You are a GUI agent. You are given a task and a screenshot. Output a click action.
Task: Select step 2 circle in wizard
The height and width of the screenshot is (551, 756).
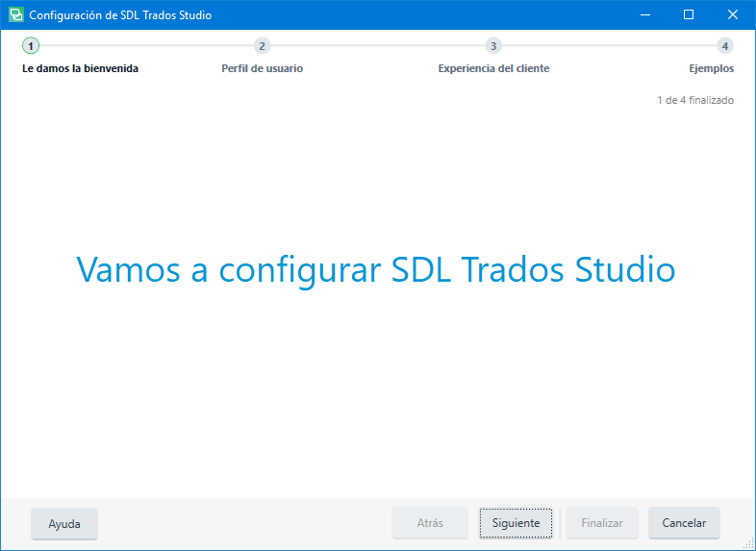262,46
